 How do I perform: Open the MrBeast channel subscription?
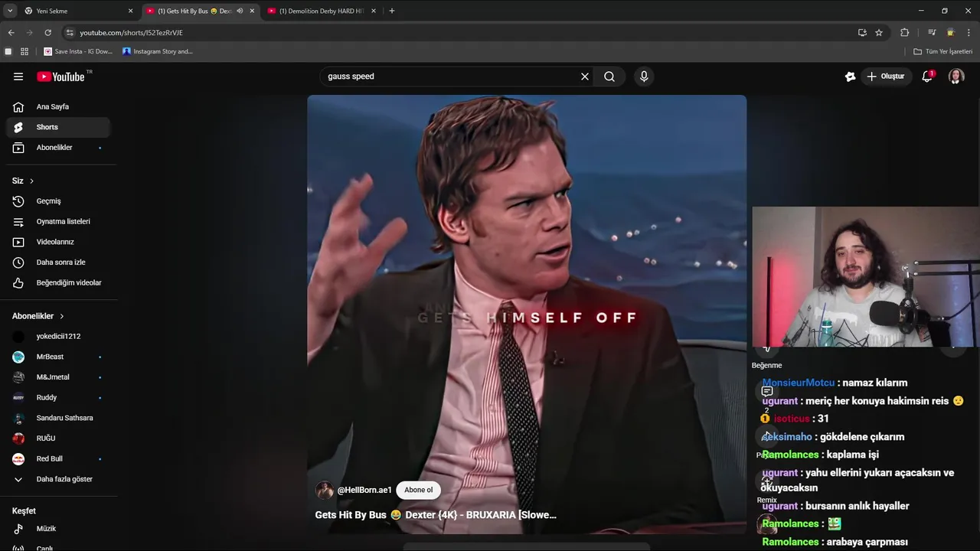pos(58,357)
